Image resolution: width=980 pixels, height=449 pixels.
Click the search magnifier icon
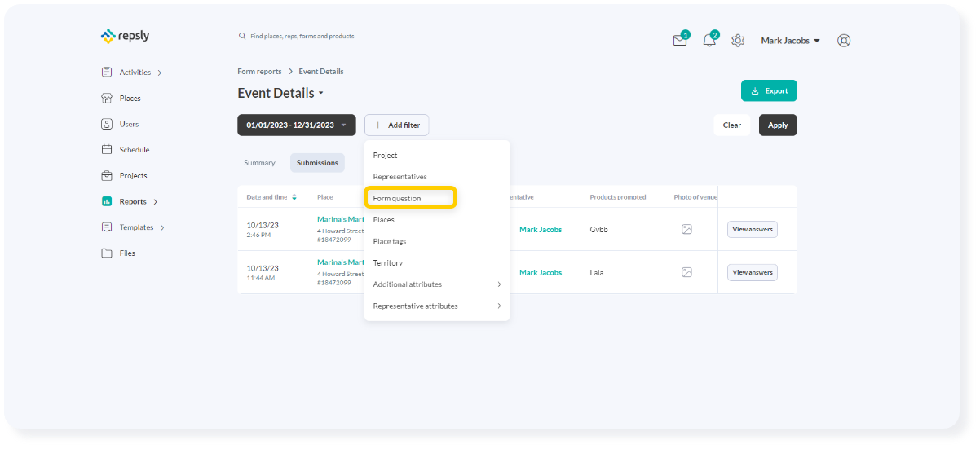point(242,36)
